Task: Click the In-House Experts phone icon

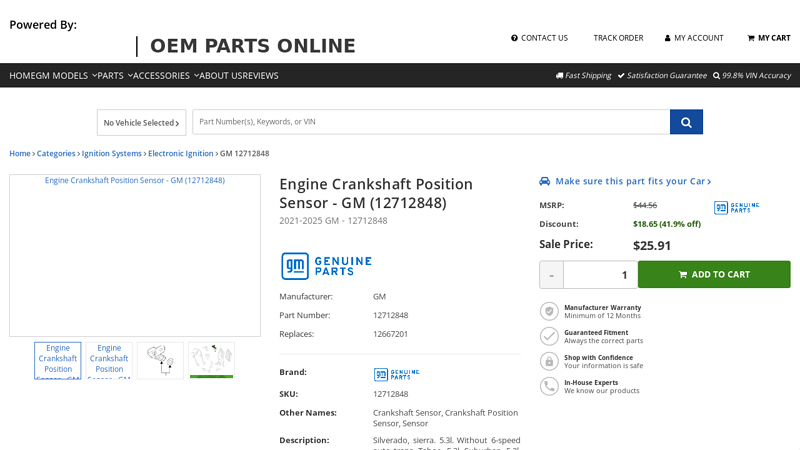Action: click(549, 386)
